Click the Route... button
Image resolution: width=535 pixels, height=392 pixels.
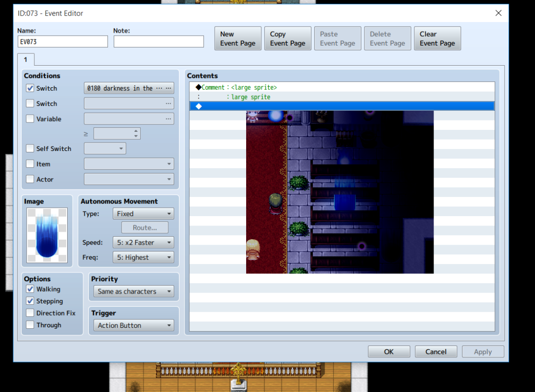coord(145,227)
